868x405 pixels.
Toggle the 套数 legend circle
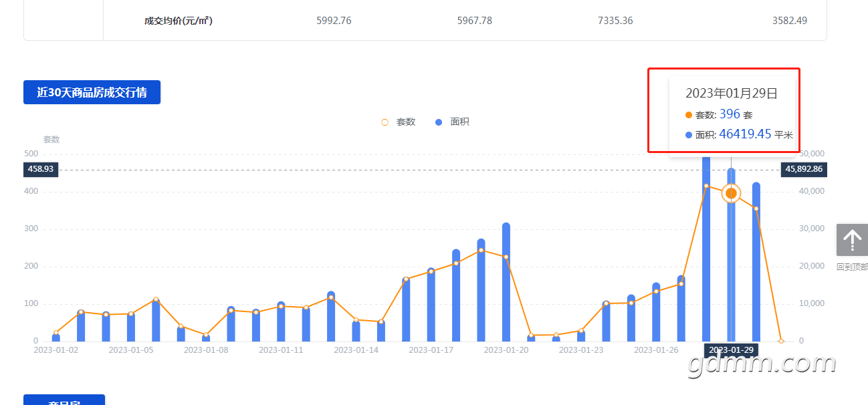tap(385, 122)
